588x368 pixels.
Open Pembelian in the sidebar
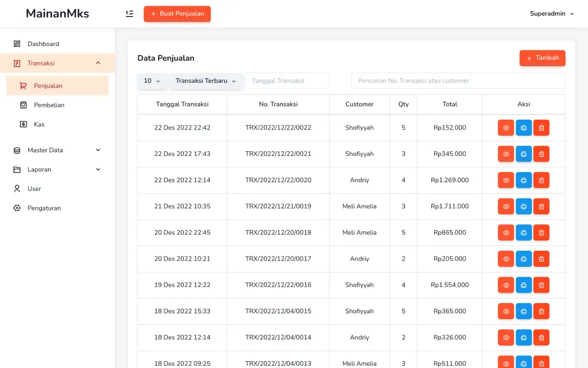[x=49, y=105]
